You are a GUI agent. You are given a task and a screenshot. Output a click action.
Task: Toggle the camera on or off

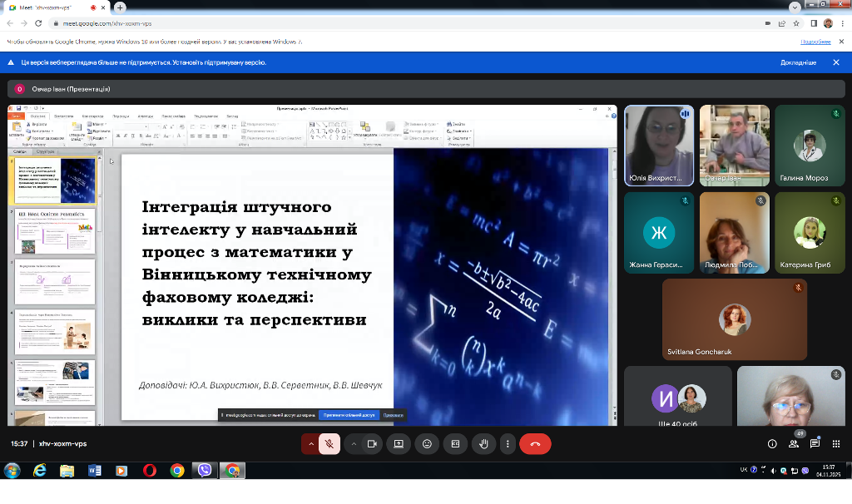372,444
